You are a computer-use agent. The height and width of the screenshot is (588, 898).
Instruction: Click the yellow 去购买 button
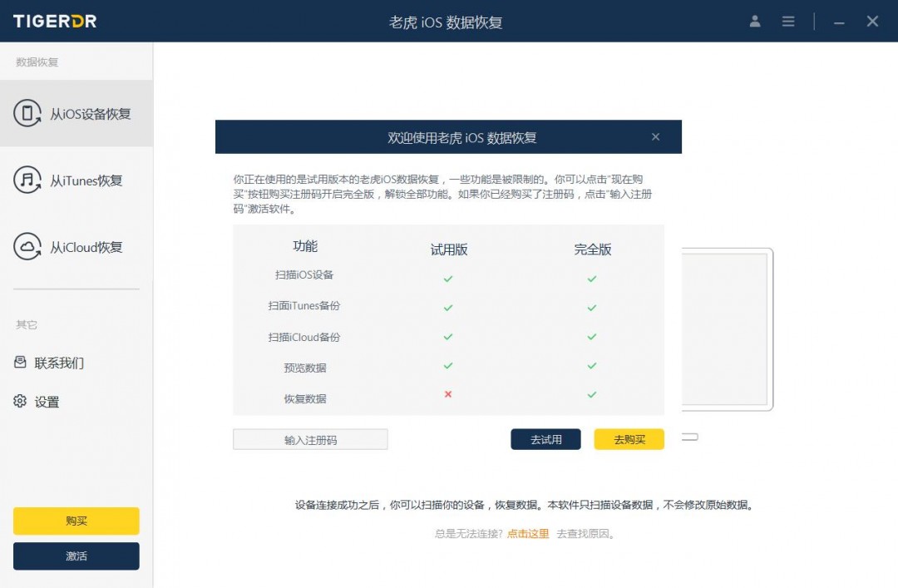pyautogui.click(x=629, y=439)
